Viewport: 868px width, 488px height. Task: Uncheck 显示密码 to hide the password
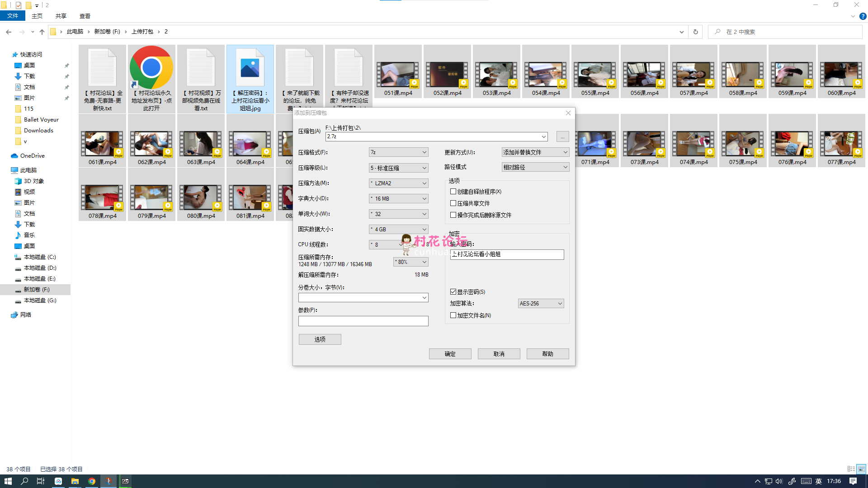[453, 291]
